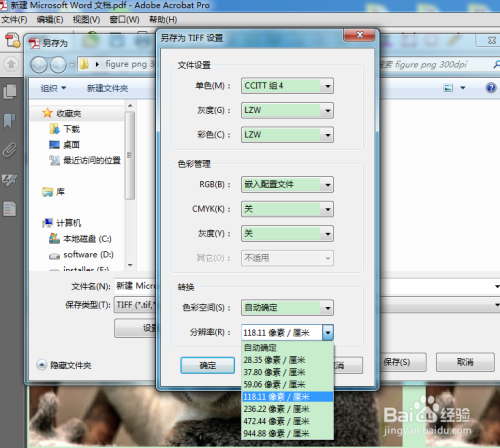Choose highlighted 118.11 像素/厘米 option
This screenshot has width=500, height=448.
tap(287, 397)
